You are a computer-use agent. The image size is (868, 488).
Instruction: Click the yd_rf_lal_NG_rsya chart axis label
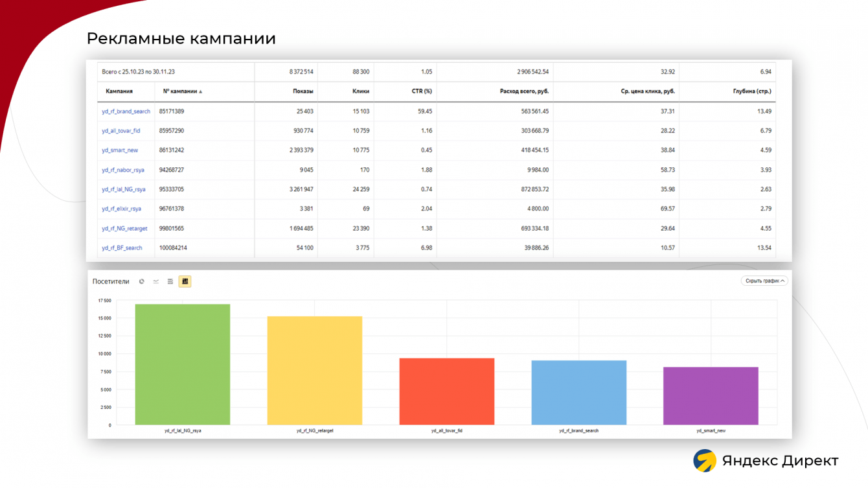pyautogui.click(x=183, y=430)
